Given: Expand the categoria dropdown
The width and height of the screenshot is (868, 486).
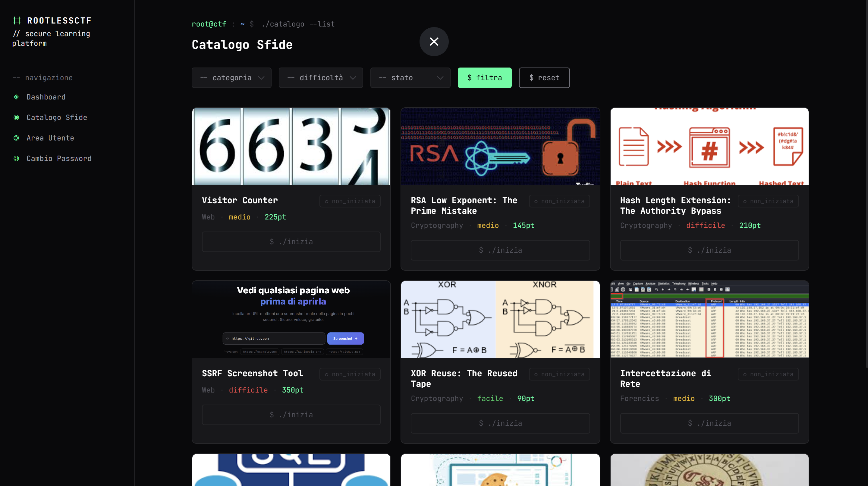Looking at the screenshot, I should (231, 78).
